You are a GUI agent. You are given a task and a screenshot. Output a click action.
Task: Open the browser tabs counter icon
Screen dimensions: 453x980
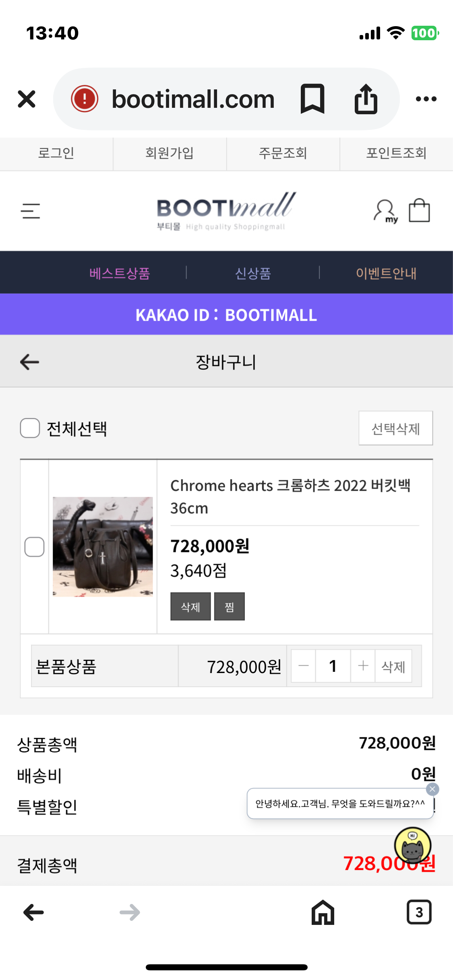(419, 912)
